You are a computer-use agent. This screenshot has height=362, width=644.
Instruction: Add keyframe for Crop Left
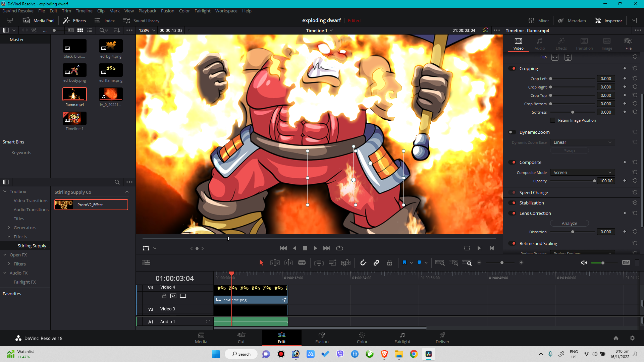[x=625, y=78]
